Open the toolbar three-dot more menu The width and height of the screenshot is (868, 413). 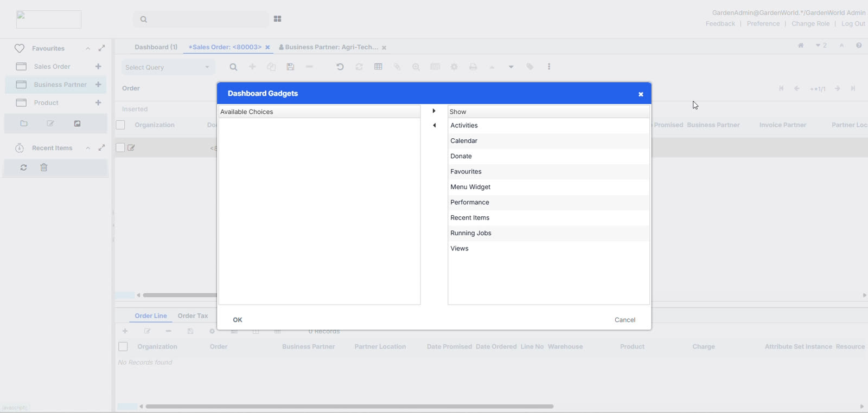(549, 67)
